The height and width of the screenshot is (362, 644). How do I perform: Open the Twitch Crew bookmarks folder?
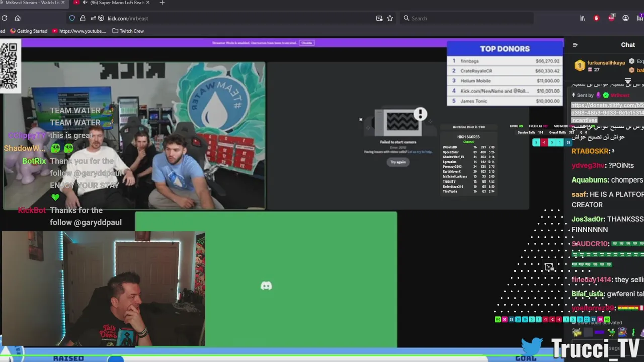point(128,31)
